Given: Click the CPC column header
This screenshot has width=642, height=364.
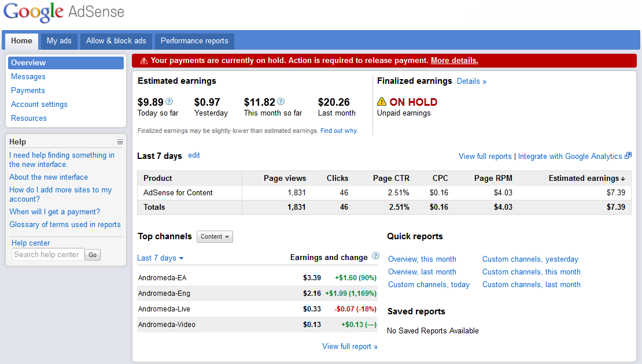Looking at the screenshot, I should pos(440,179).
